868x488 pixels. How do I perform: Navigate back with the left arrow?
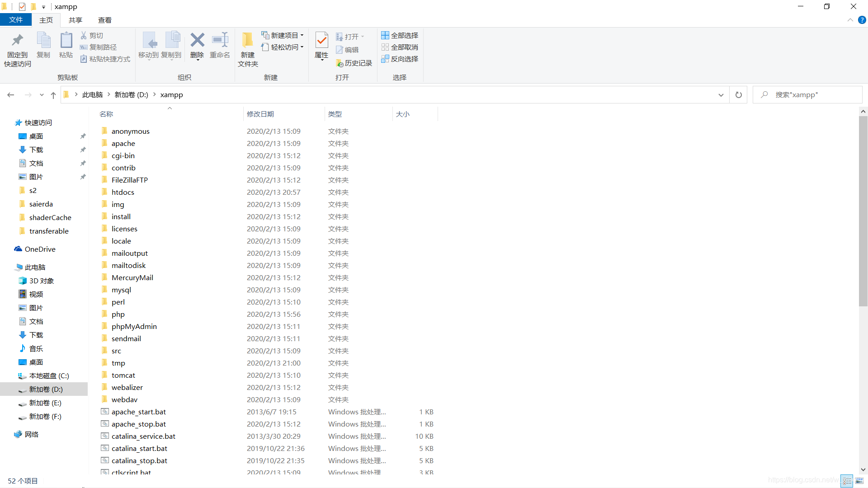[11, 95]
